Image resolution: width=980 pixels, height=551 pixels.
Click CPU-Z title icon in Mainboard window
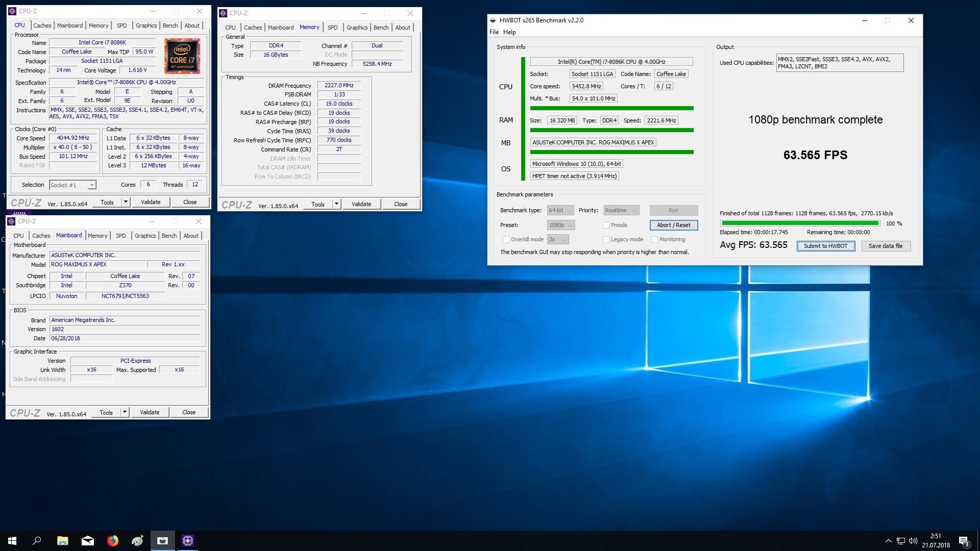tap(11, 221)
